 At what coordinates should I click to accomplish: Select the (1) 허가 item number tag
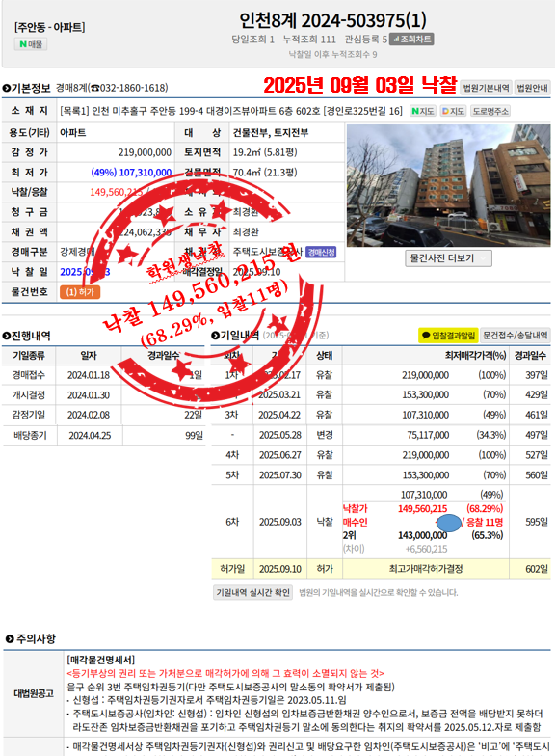(80, 292)
